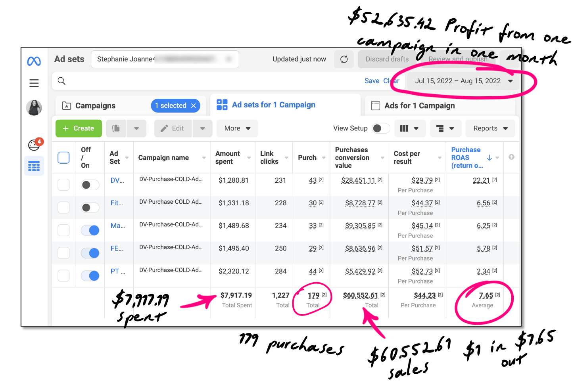Click the refresh icon next to Updated just now
The width and height of the screenshot is (572, 392).
[344, 59]
